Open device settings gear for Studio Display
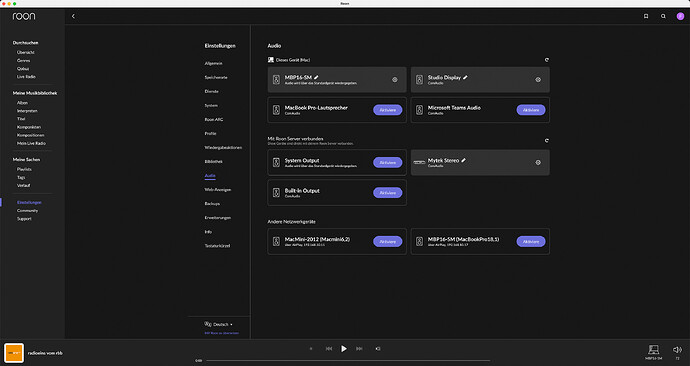The width and height of the screenshot is (690, 366). click(x=538, y=80)
